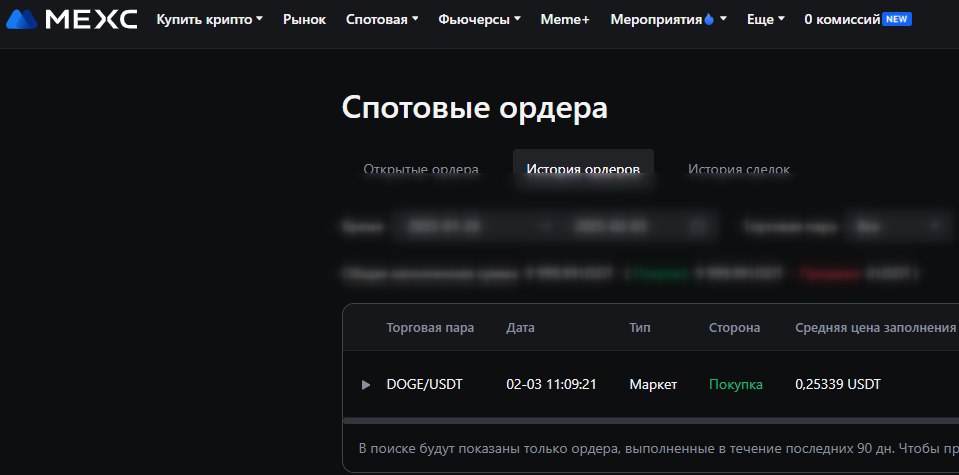
Task: Switch to the Открытые ордера tab
Action: tap(421, 169)
